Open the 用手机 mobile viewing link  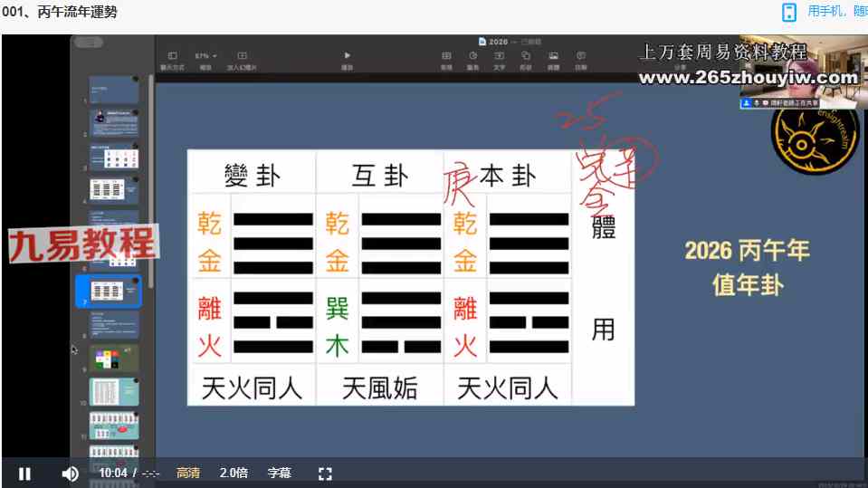click(835, 12)
